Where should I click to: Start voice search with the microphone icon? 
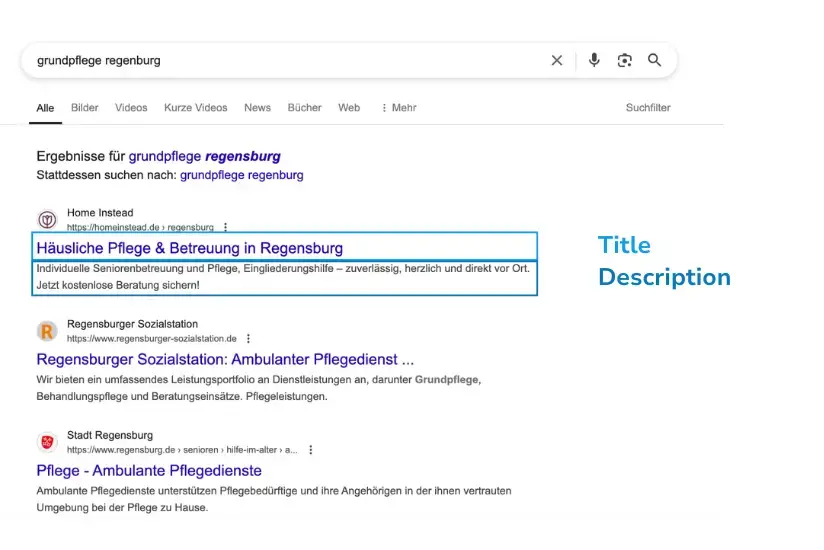[594, 60]
